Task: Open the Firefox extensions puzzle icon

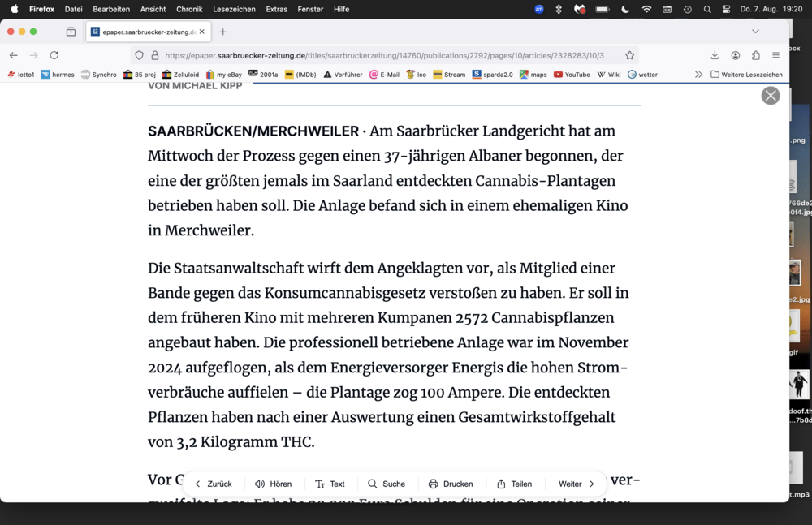Action: (755, 55)
